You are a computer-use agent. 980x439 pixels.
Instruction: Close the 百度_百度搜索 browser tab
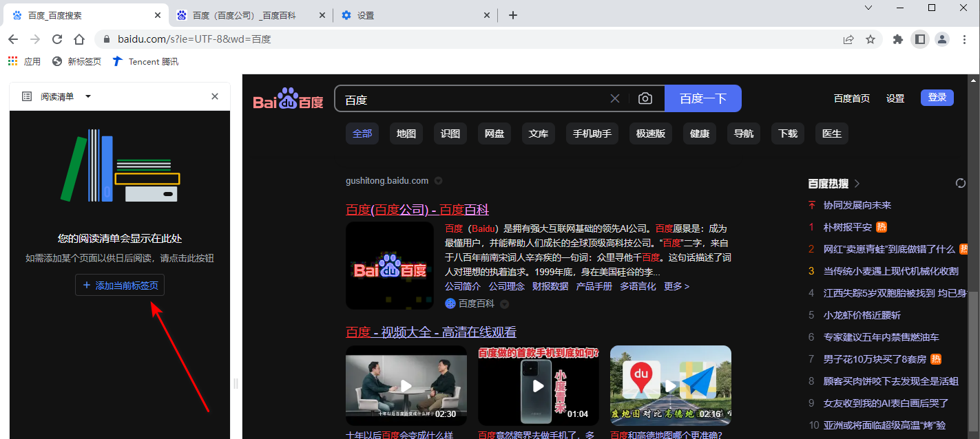point(158,15)
